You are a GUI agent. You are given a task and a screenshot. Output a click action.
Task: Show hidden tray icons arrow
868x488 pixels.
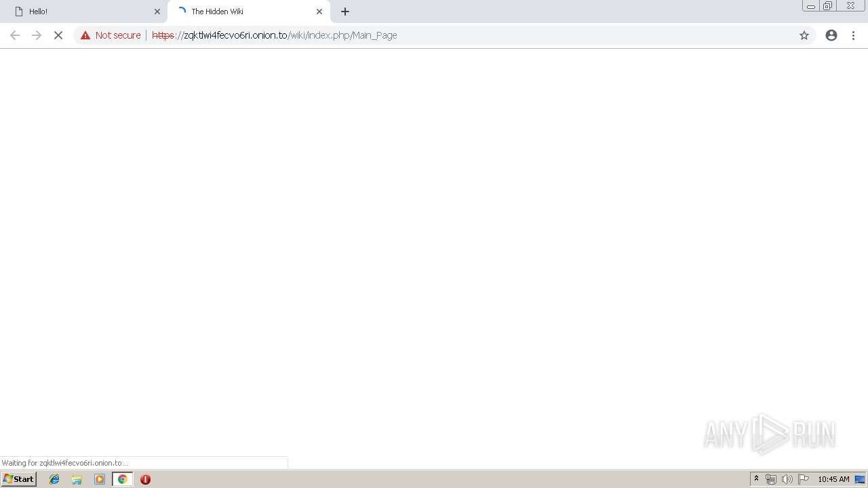(x=757, y=479)
